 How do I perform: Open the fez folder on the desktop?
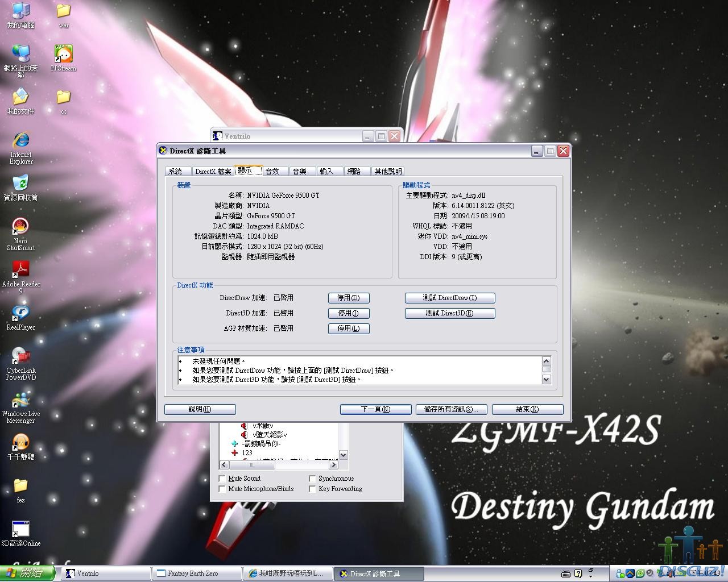[x=21, y=490]
